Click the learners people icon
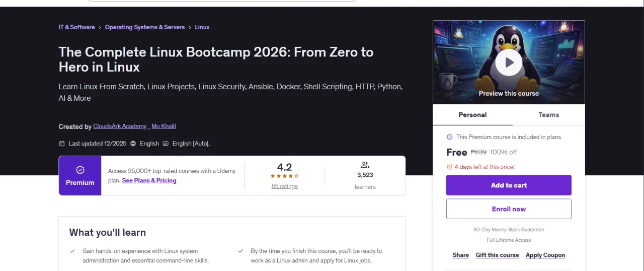 pos(365,165)
